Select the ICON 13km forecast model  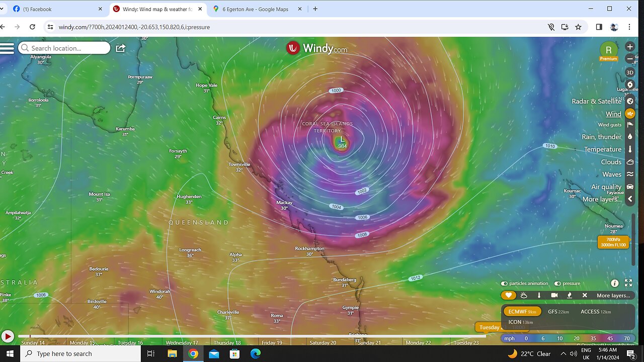(x=520, y=322)
